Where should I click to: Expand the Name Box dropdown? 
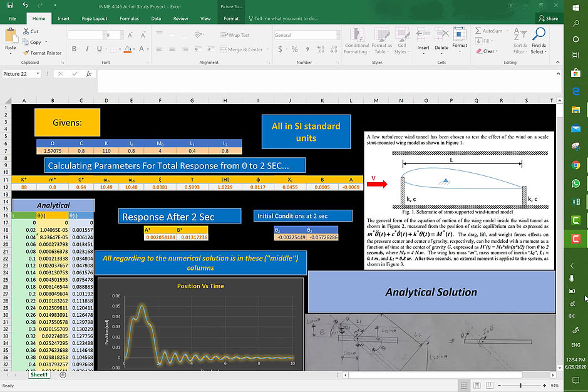(38, 74)
